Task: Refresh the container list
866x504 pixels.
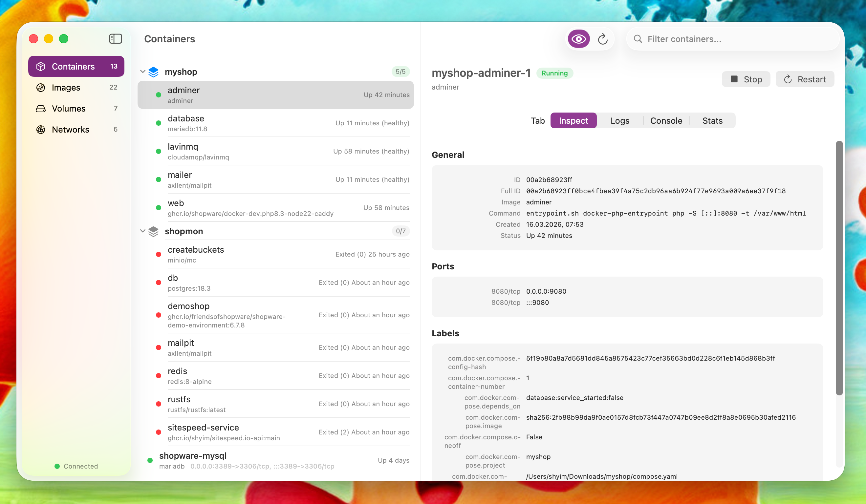Action: pyautogui.click(x=603, y=38)
